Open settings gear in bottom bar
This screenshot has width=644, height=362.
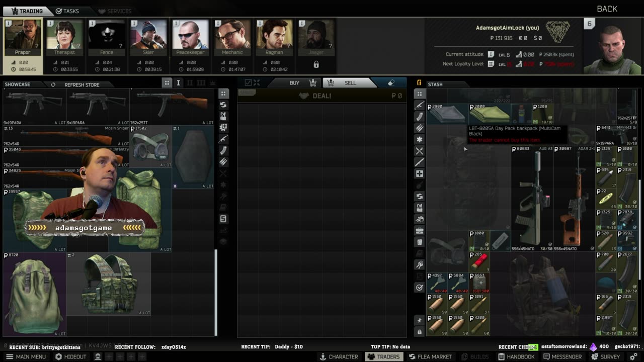point(633,356)
